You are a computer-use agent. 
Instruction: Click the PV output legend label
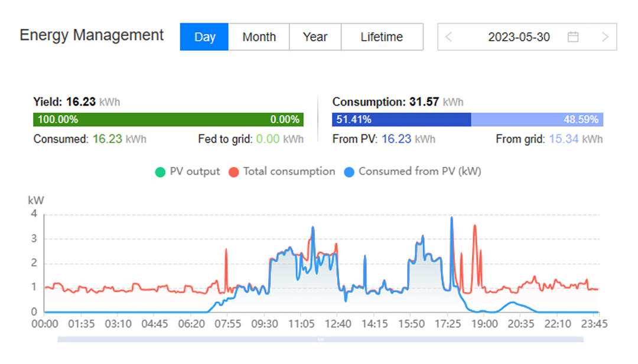tap(194, 172)
